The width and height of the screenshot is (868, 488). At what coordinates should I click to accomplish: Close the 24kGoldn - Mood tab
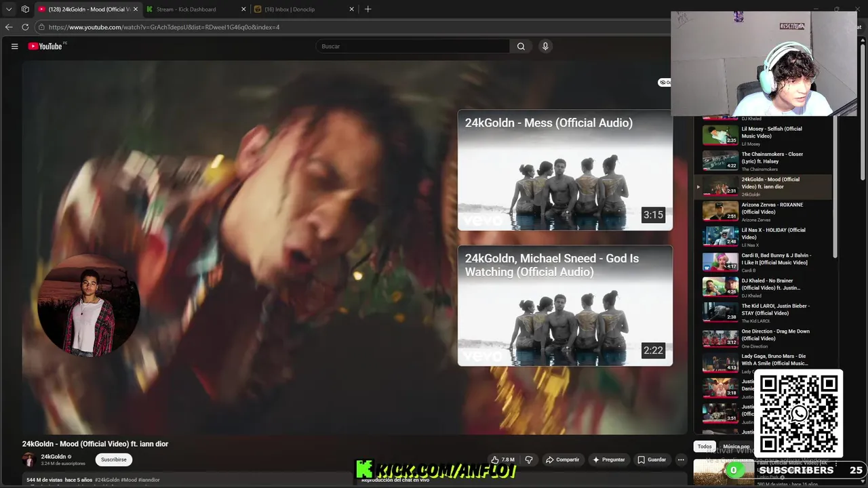click(x=135, y=9)
